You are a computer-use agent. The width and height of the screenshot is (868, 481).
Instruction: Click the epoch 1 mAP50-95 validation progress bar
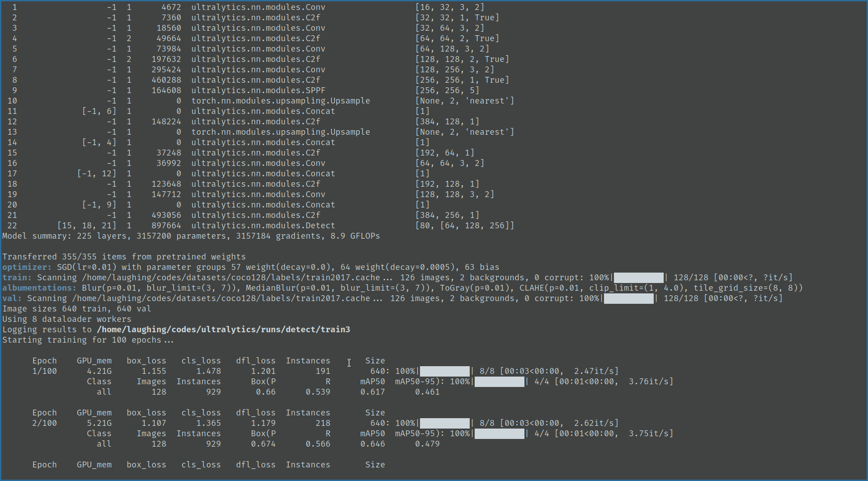(499, 382)
